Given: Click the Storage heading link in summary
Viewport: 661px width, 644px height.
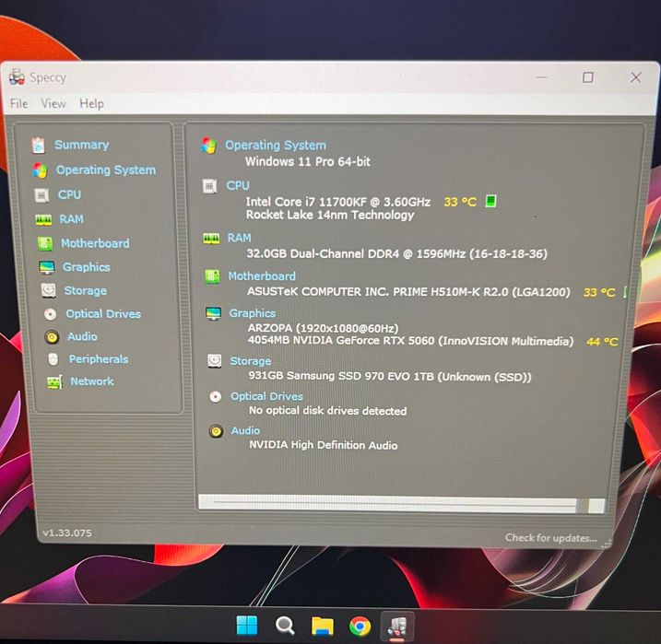Looking at the screenshot, I should [251, 361].
